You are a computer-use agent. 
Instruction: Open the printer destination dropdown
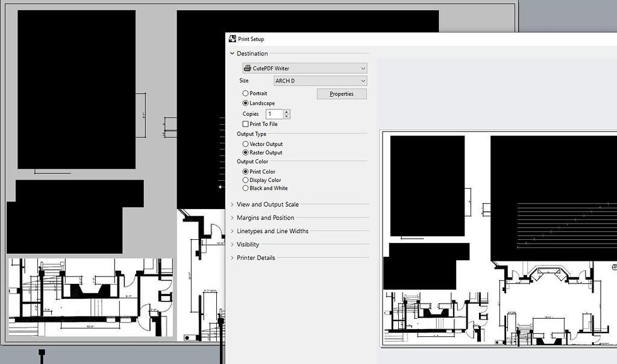click(362, 68)
